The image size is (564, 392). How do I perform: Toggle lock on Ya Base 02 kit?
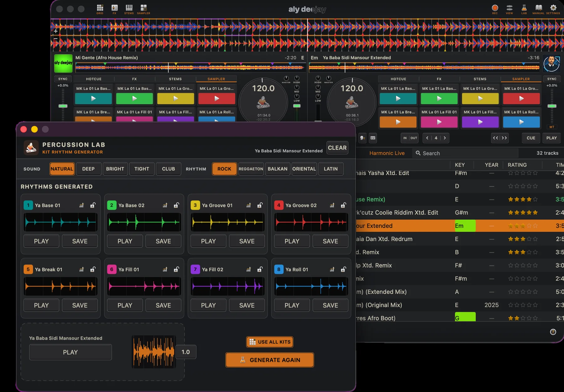pos(177,205)
